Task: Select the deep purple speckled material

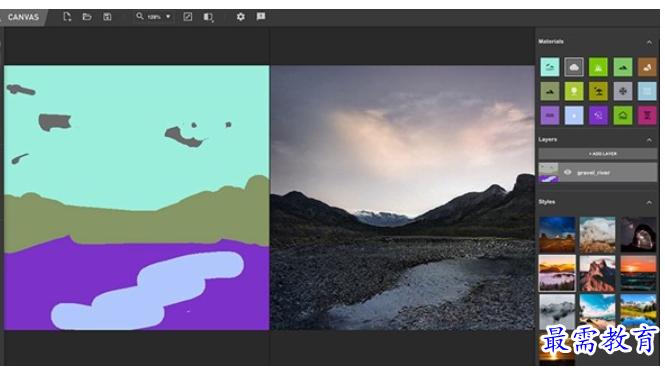Action: [x=598, y=115]
